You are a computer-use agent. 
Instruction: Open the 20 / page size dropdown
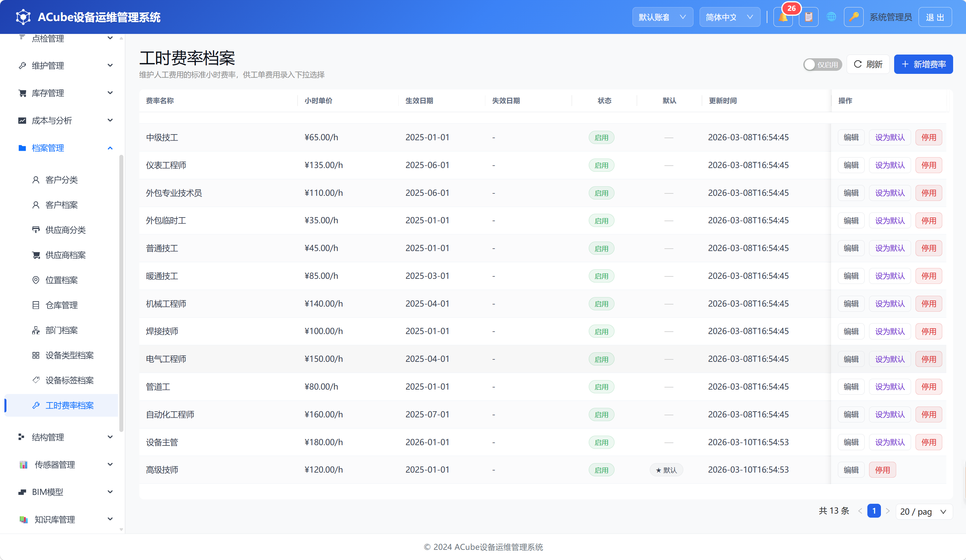pyautogui.click(x=924, y=511)
